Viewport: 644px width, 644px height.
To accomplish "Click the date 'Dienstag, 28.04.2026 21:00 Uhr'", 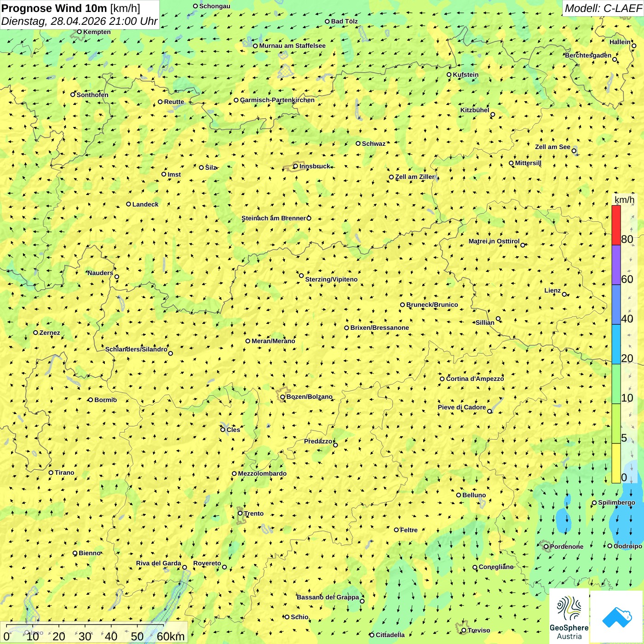I will 79,21.
